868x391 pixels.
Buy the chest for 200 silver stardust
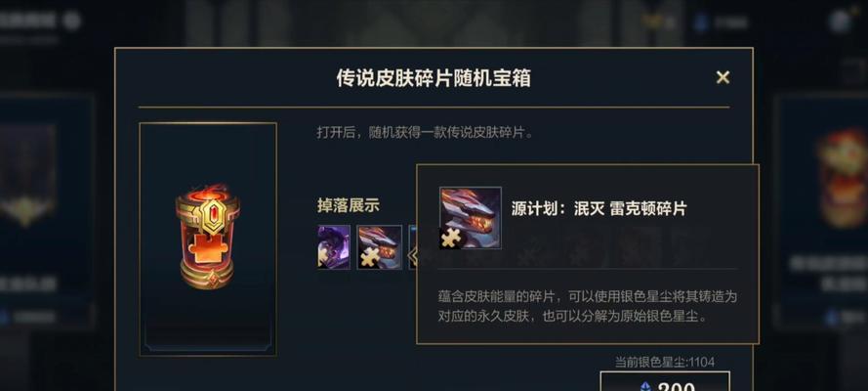(x=665, y=382)
